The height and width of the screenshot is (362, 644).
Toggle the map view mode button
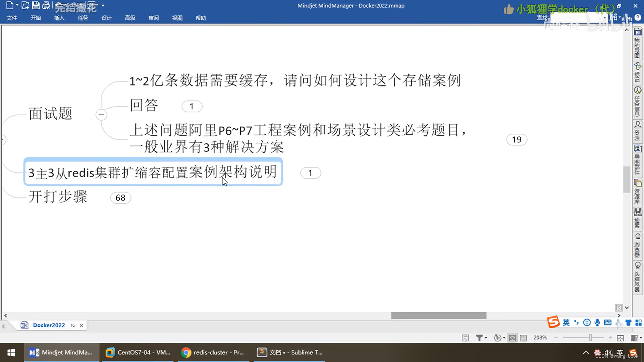pos(512,338)
